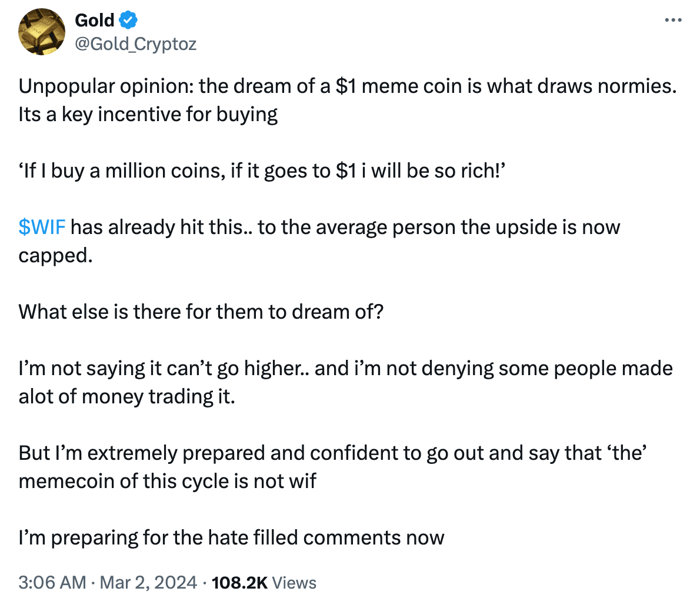Click 'What else is there for them' line
This screenshot has height=608, width=700.
[x=201, y=312]
